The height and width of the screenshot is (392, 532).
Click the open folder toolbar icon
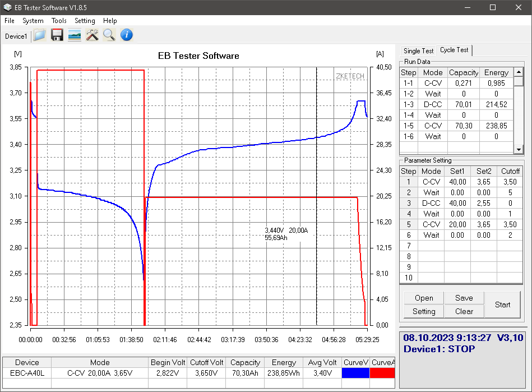pyautogui.click(x=39, y=35)
